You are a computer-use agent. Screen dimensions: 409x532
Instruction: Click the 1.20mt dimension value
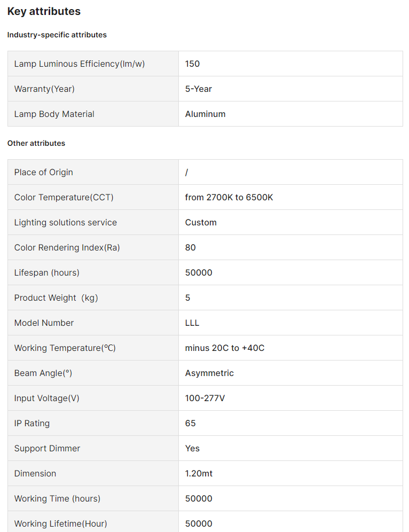[199, 473]
